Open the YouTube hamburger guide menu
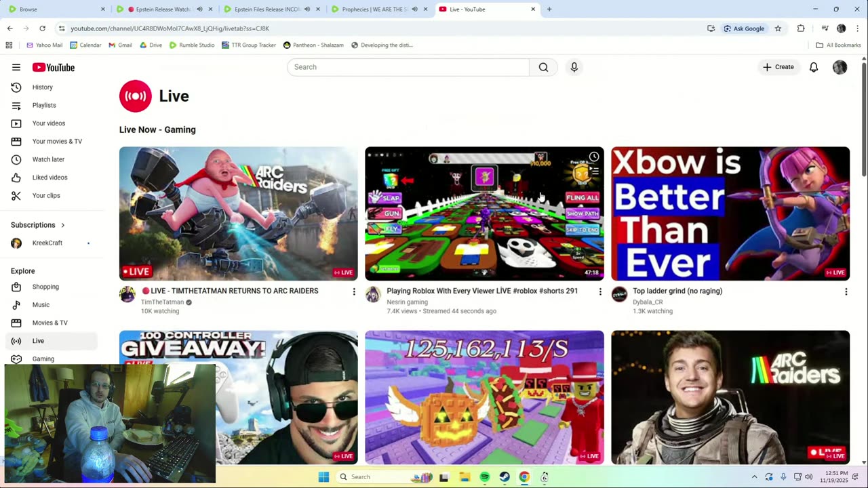Image resolution: width=868 pixels, height=488 pixels. point(16,67)
